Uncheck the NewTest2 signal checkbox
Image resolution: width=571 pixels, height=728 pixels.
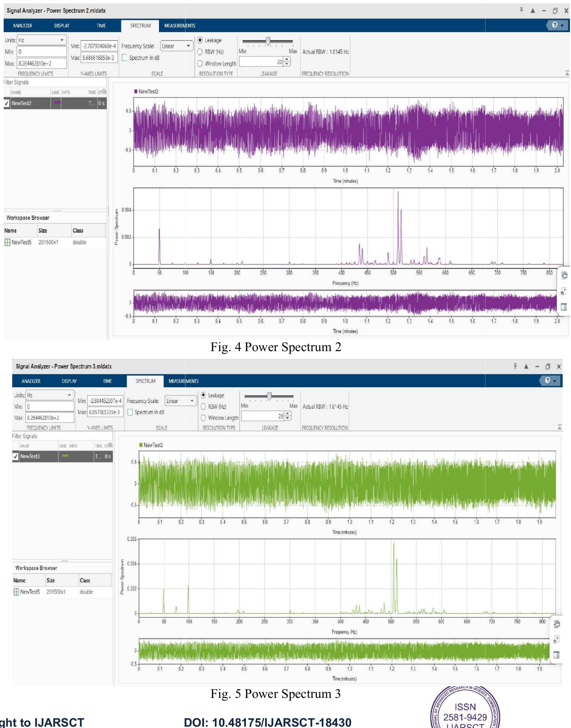click(7, 103)
